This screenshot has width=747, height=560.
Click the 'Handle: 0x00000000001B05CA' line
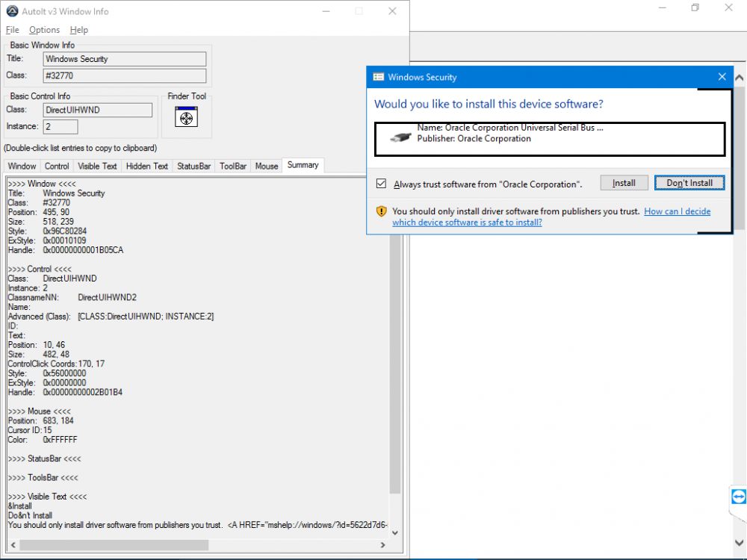pos(66,250)
